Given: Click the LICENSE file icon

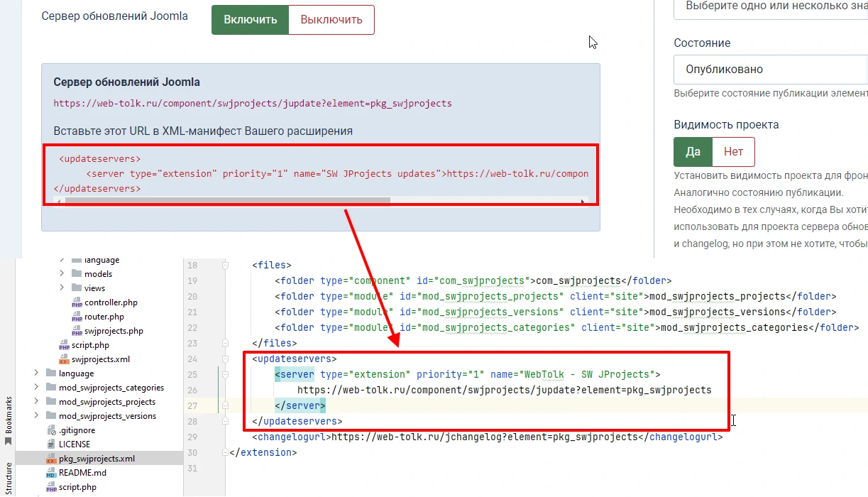Looking at the screenshot, I should click(x=52, y=444).
